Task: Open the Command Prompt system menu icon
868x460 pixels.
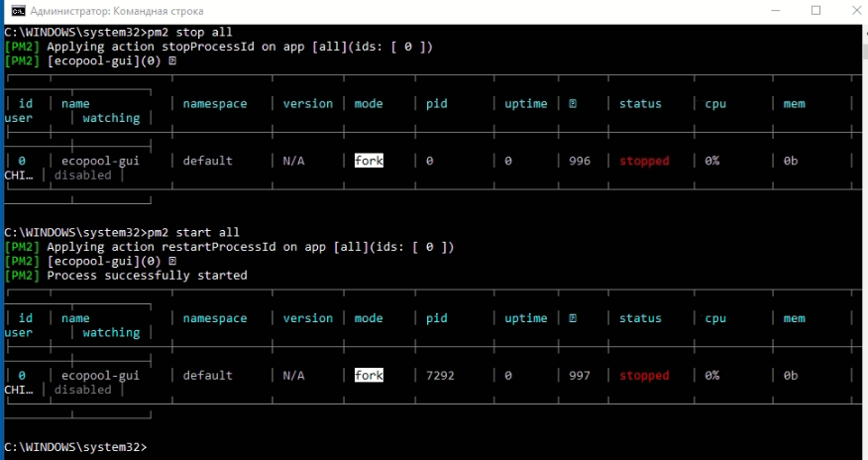Action: click(18, 11)
